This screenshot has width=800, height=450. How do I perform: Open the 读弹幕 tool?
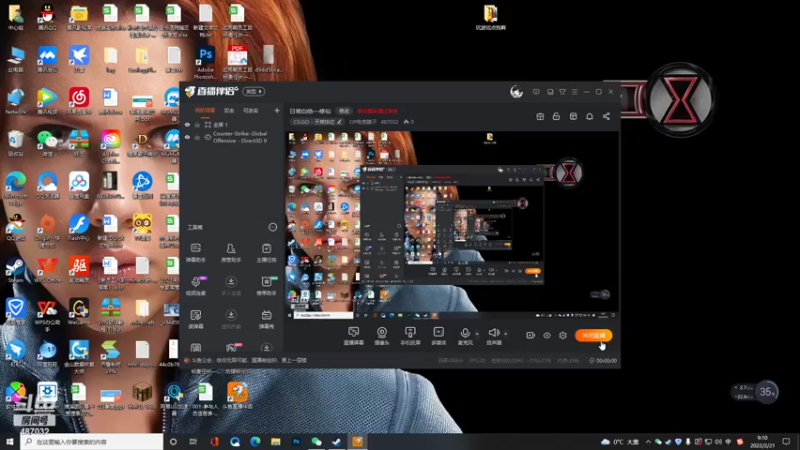point(196,319)
